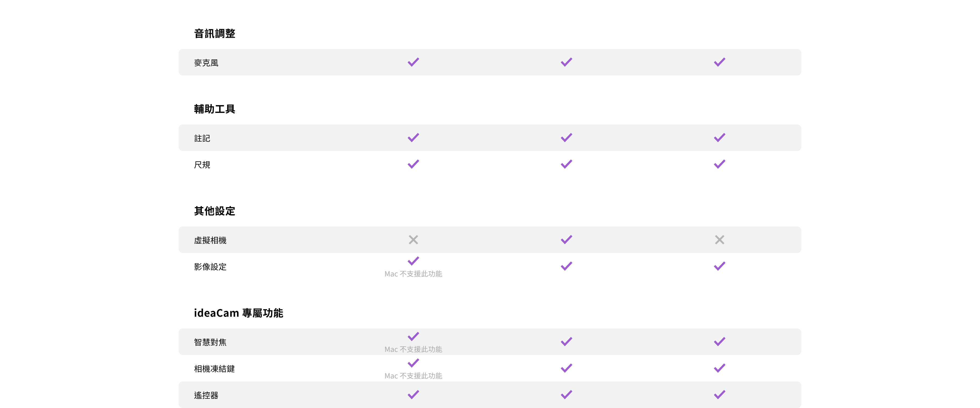Click the 其他設定 section heading
Screen dimensions: 980x408
(x=215, y=211)
